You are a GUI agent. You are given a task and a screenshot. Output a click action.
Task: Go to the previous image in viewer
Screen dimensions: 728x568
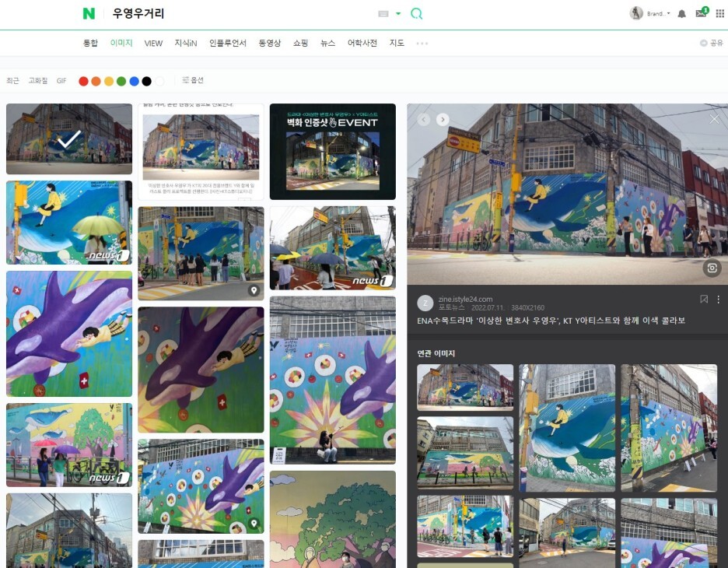click(x=423, y=119)
